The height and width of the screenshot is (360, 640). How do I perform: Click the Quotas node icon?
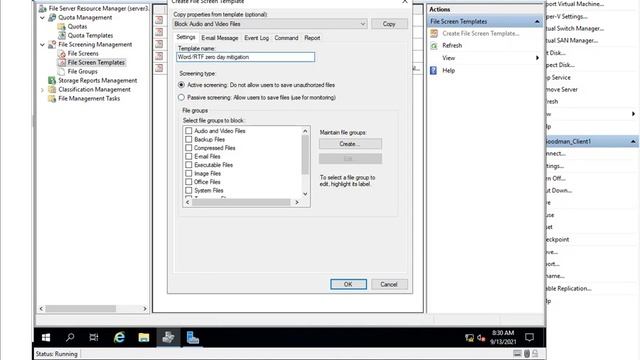(62, 27)
